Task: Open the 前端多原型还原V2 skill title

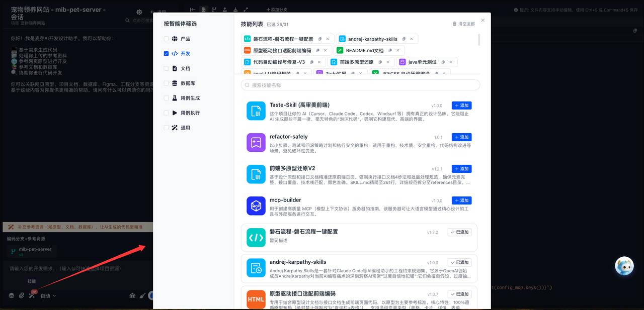Action: [x=292, y=168]
